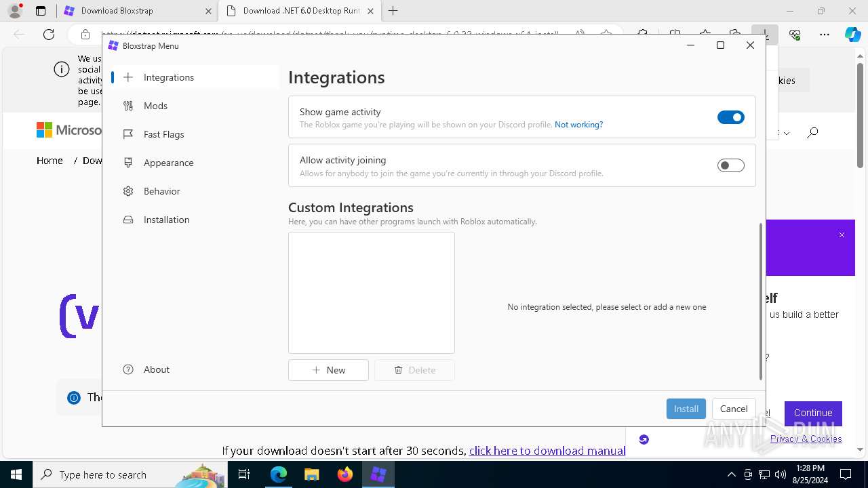Add a New custom integration
Image resolution: width=868 pixels, height=488 pixels.
[328, 370]
